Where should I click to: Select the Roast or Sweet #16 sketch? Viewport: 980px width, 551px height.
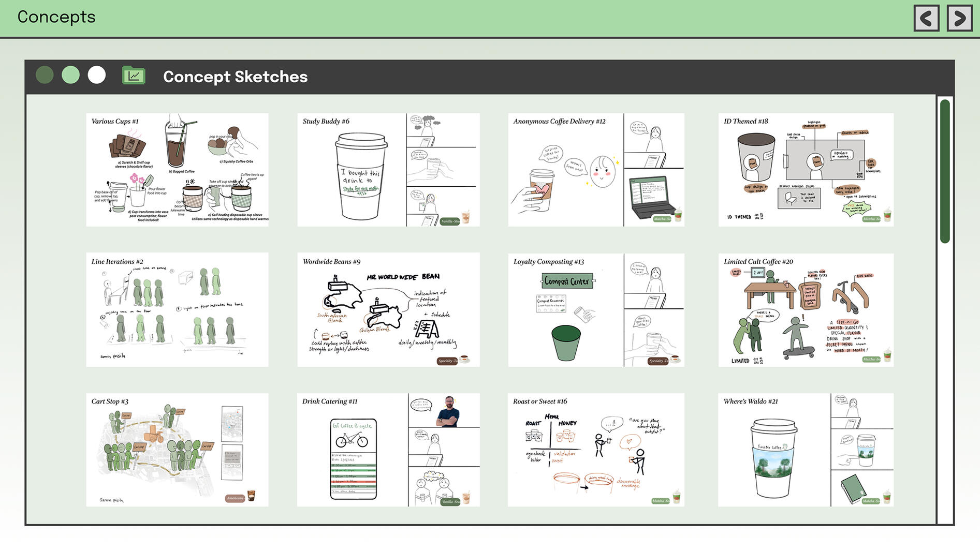pos(596,450)
